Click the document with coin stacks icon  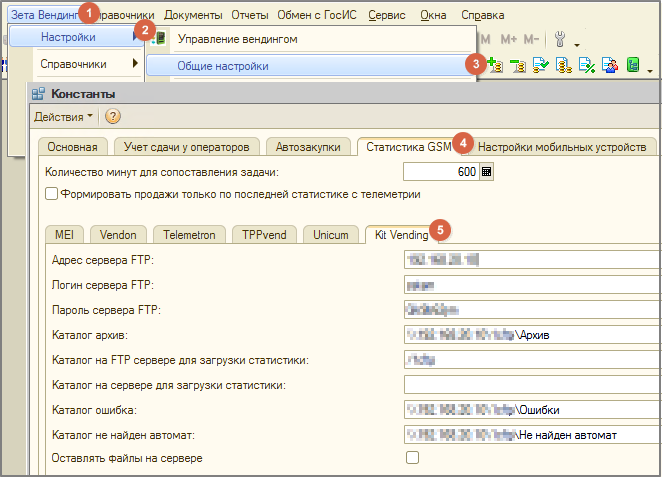click(x=564, y=65)
